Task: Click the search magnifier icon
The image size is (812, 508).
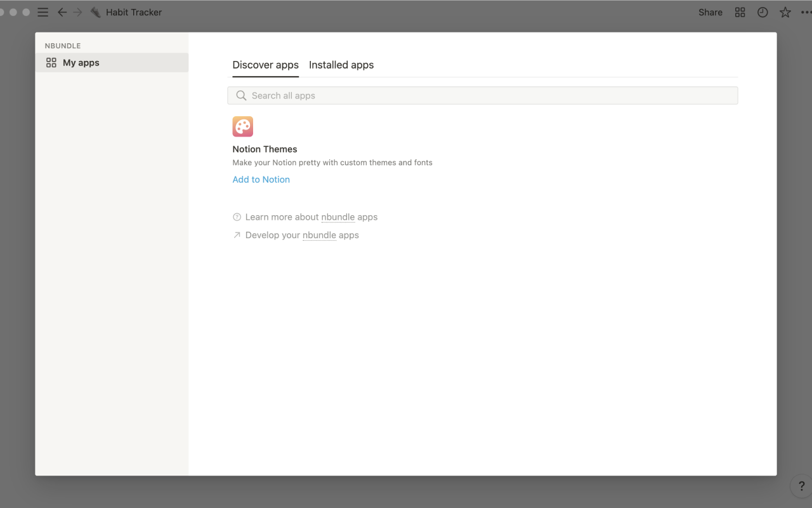Action: 241,95
